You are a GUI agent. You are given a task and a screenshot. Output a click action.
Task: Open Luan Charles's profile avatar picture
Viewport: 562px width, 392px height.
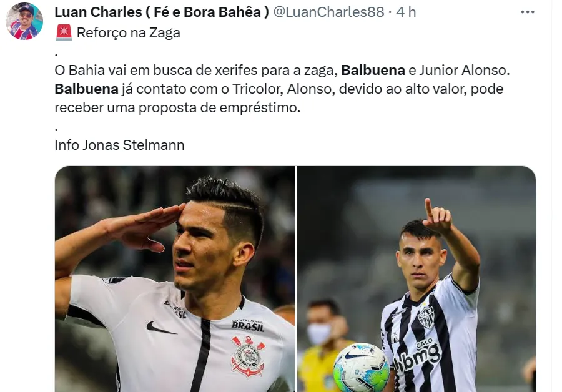pos(24,21)
